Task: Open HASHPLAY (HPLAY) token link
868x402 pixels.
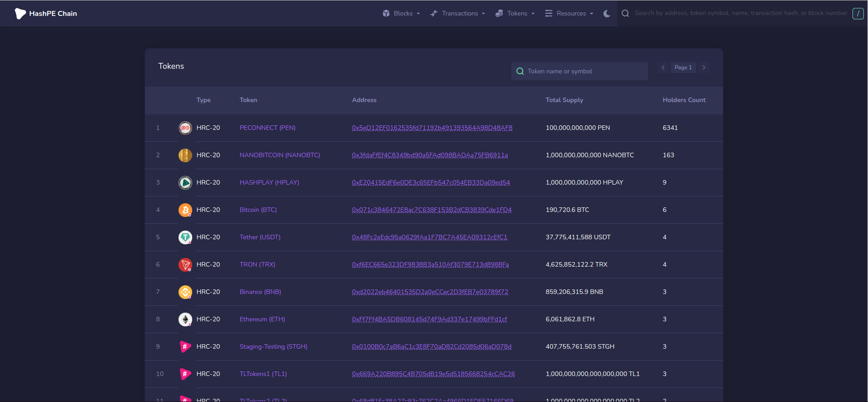Action: pos(269,182)
